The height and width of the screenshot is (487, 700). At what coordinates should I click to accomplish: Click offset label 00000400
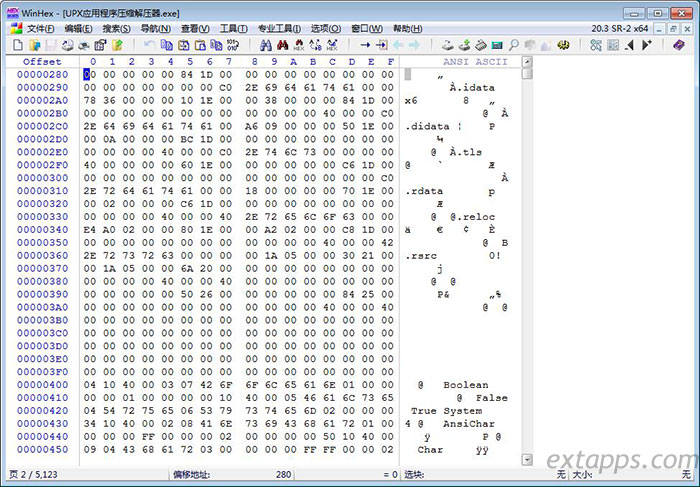pos(42,385)
